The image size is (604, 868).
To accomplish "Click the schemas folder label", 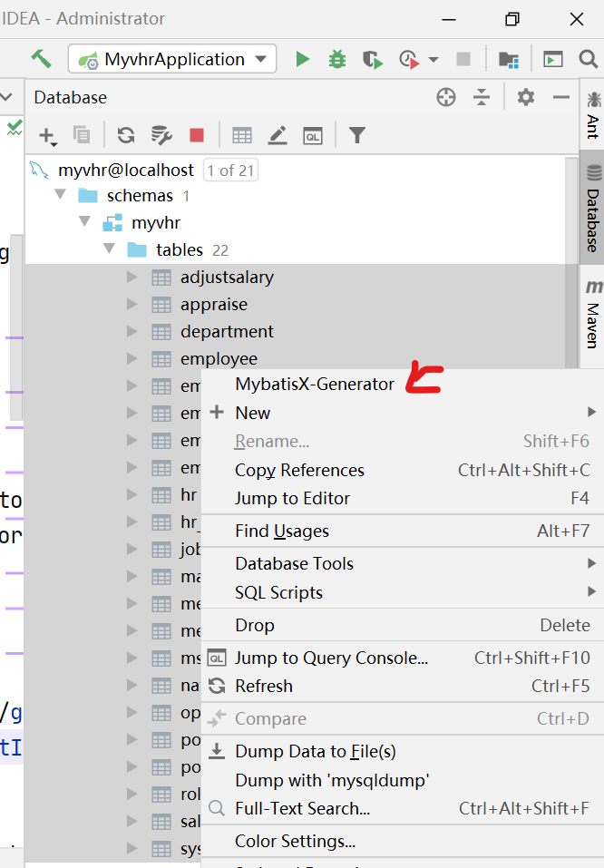I will coord(140,195).
